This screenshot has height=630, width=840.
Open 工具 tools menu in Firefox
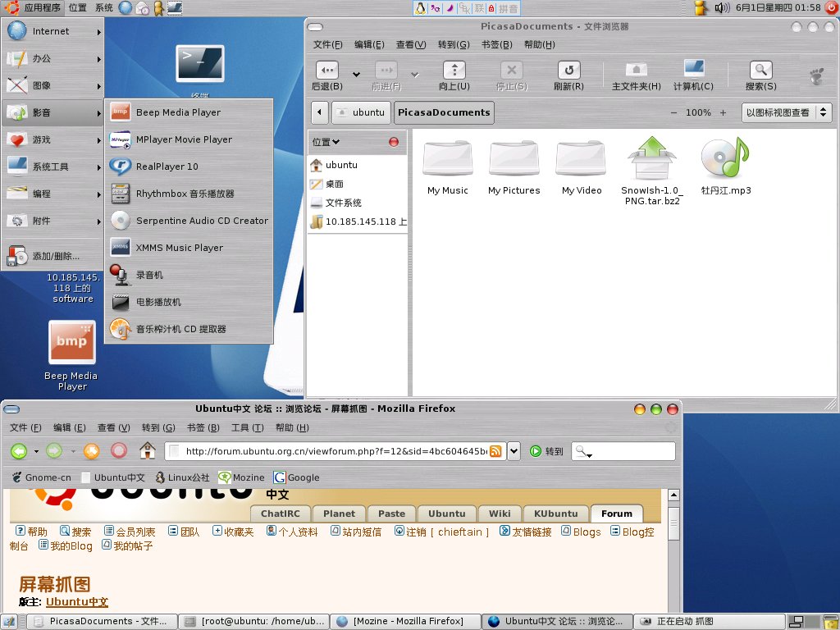pyautogui.click(x=248, y=427)
